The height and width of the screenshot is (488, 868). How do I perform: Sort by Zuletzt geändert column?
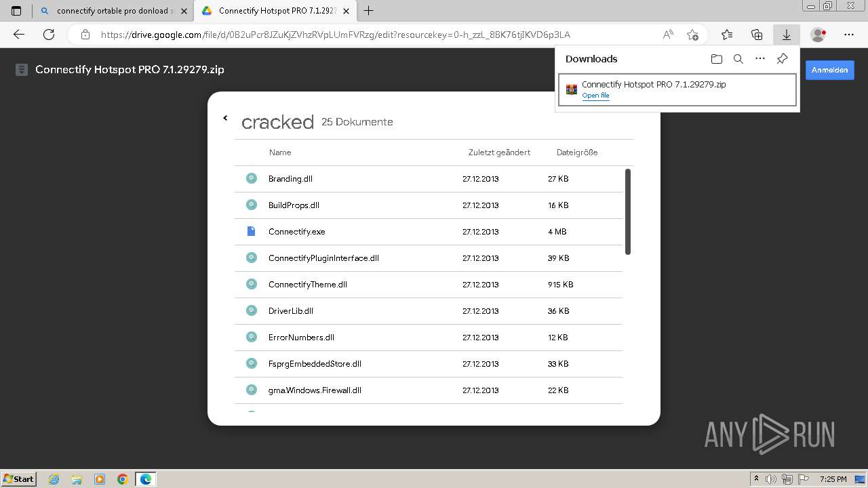click(x=499, y=152)
